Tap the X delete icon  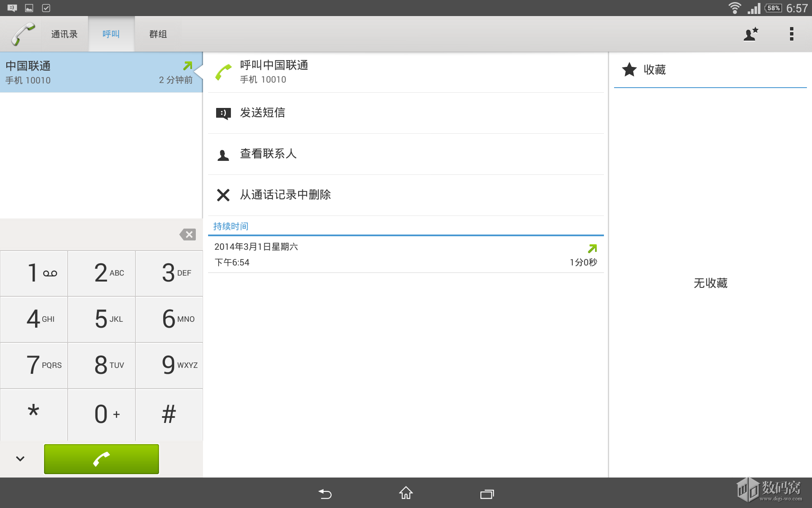coord(223,195)
